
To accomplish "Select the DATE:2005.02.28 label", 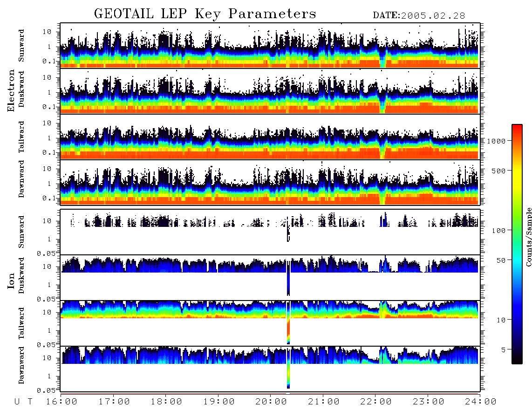I will pyautogui.click(x=419, y=16).
